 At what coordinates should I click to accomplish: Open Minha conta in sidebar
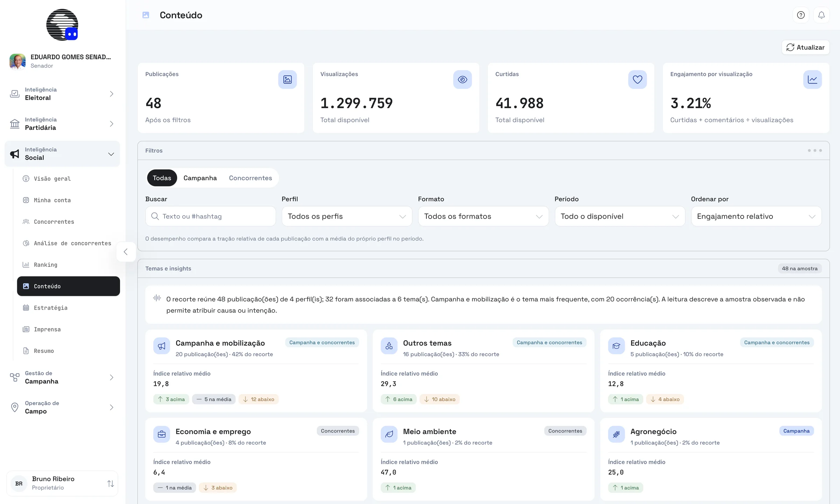pos(68,200)
